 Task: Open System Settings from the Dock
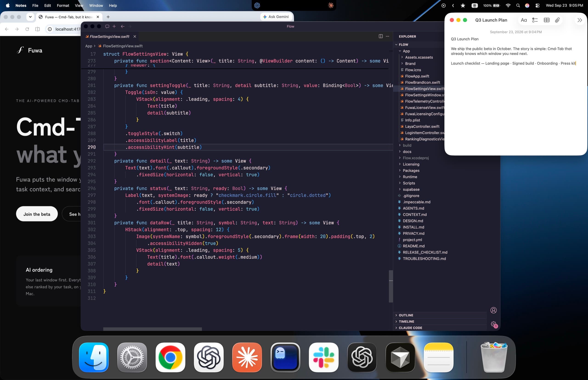pyautogui.click(x=132, y=357)
